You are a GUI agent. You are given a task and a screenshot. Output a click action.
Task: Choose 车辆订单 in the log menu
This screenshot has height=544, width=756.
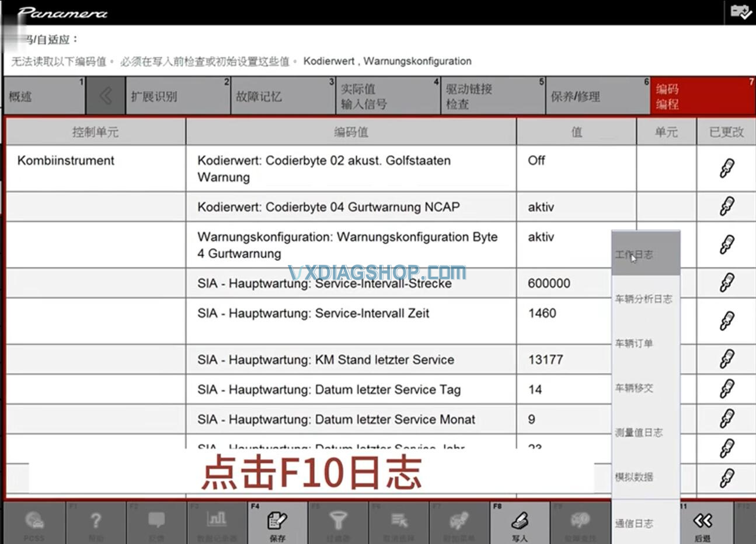(x=646, y=343)
